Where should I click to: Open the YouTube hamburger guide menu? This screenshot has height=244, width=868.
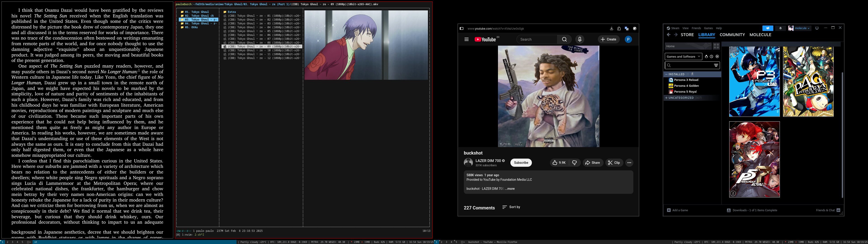click(x=466, y=40)
